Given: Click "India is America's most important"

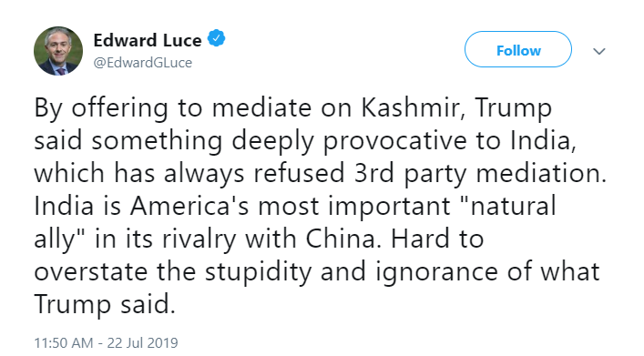Looking at the screenshot, I should click(x=242, y=207).
